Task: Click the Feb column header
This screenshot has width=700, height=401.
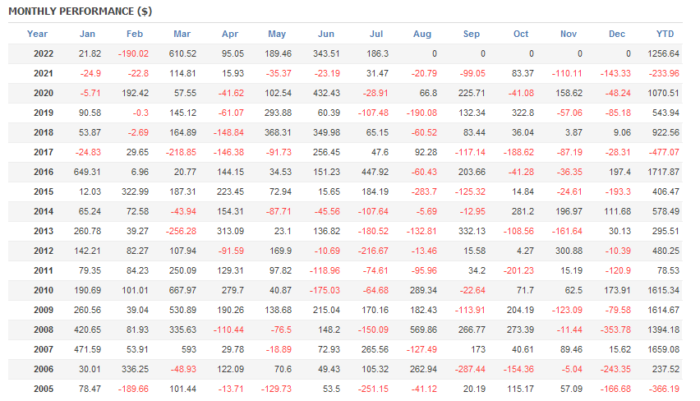Action: [x=134, y=34]
